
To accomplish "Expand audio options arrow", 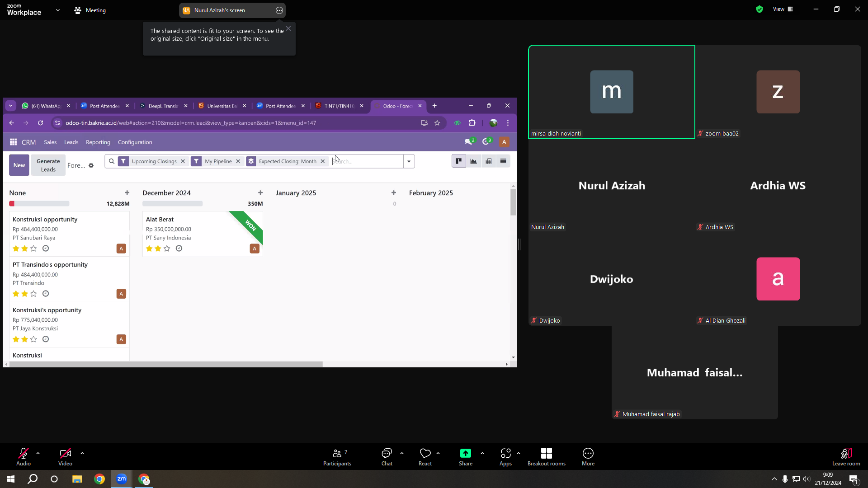I will tap(38, 453).
